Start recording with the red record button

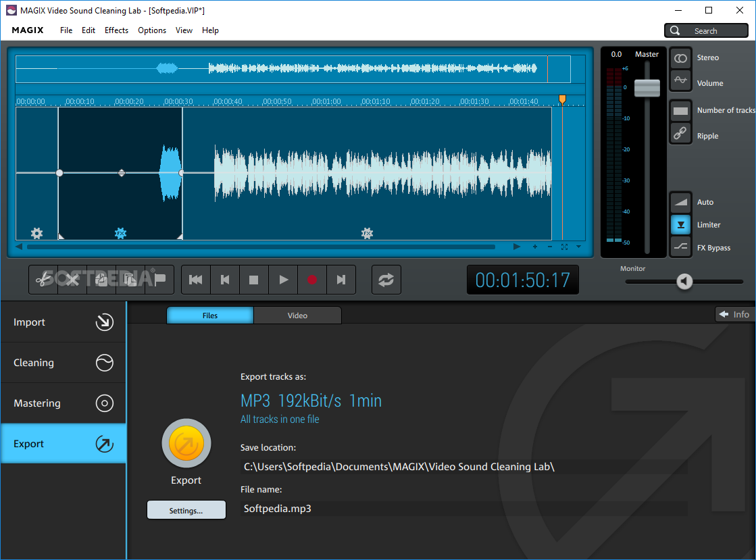pos(312,280)
